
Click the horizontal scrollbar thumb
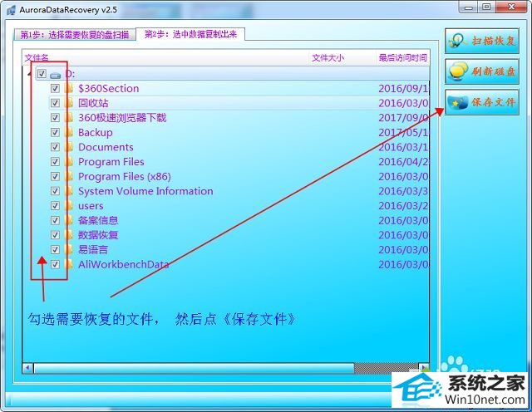pyautogui.click(x=194, y=368)
